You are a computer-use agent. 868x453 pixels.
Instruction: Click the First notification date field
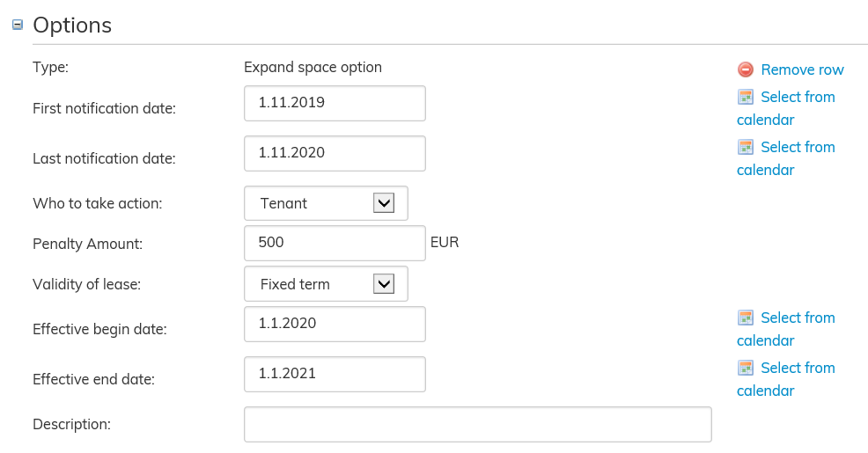[x=335, y=103]
